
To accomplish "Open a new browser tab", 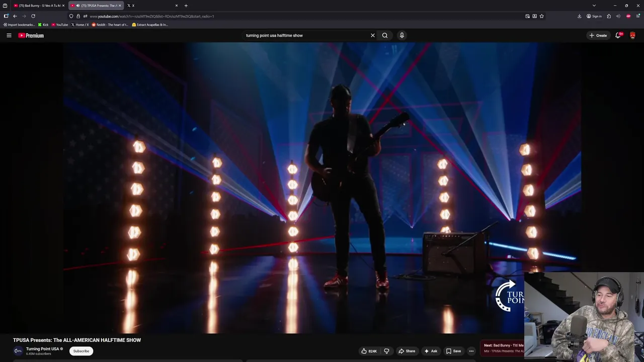I will tap(186, 6).
